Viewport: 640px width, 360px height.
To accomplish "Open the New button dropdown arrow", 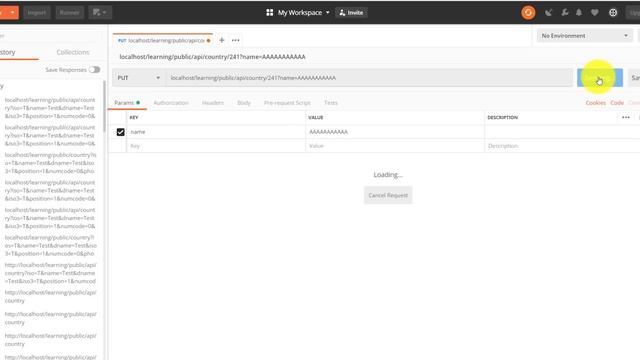I will [13, 13].
